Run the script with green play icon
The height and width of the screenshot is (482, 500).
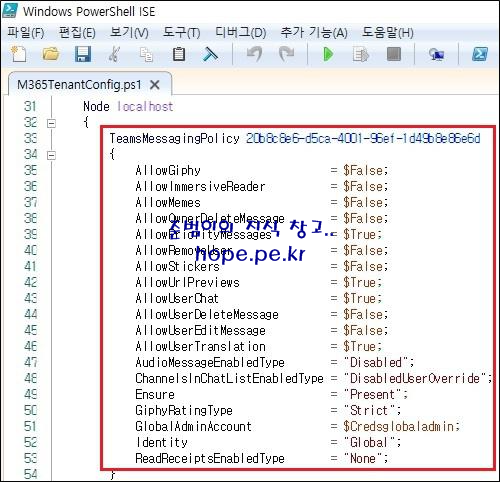pos(328,54)
